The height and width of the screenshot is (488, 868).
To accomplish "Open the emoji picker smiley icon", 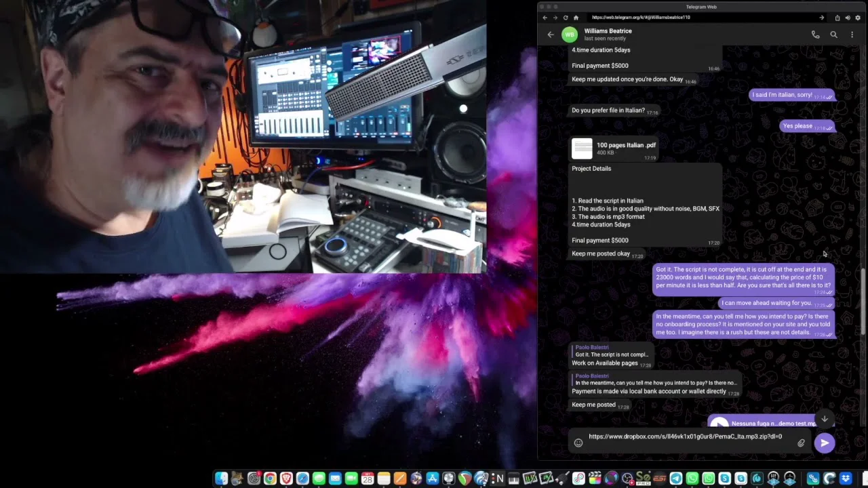I will coord(578,443).
